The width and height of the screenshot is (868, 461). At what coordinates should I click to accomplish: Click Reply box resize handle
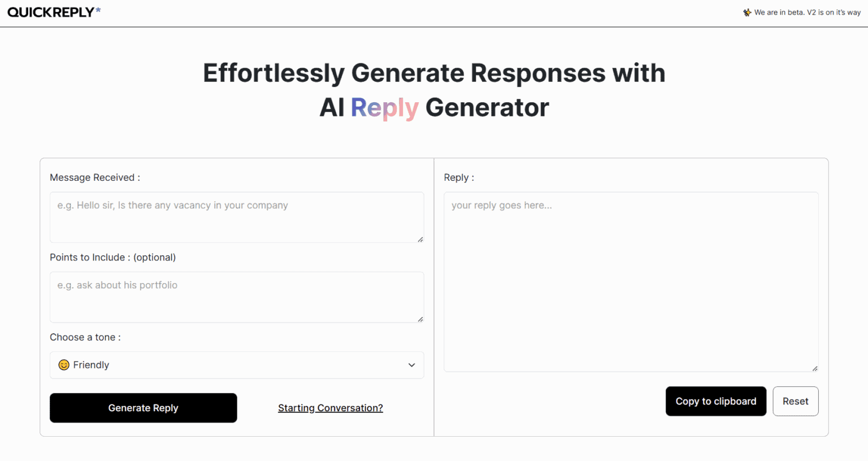tap(815, 368)
